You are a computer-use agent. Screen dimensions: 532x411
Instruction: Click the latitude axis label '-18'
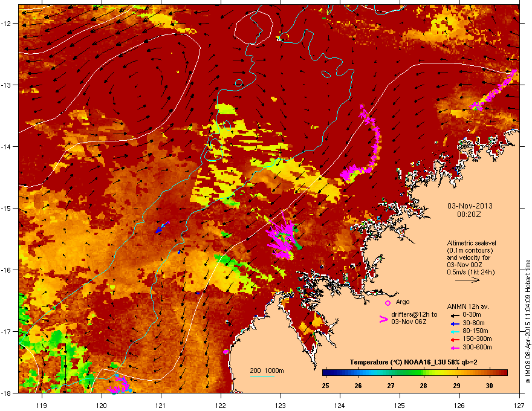click(7, 393)
